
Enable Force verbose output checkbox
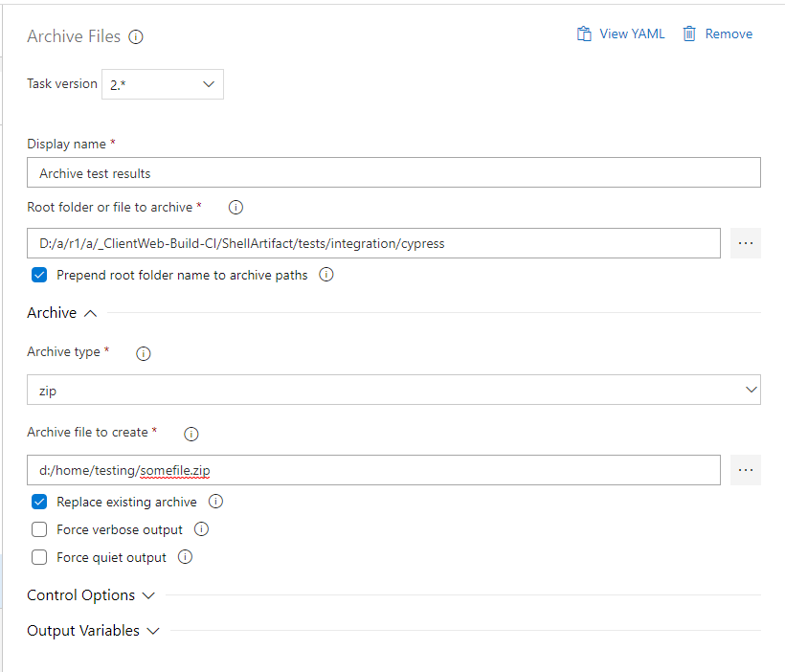click(39, 529)
